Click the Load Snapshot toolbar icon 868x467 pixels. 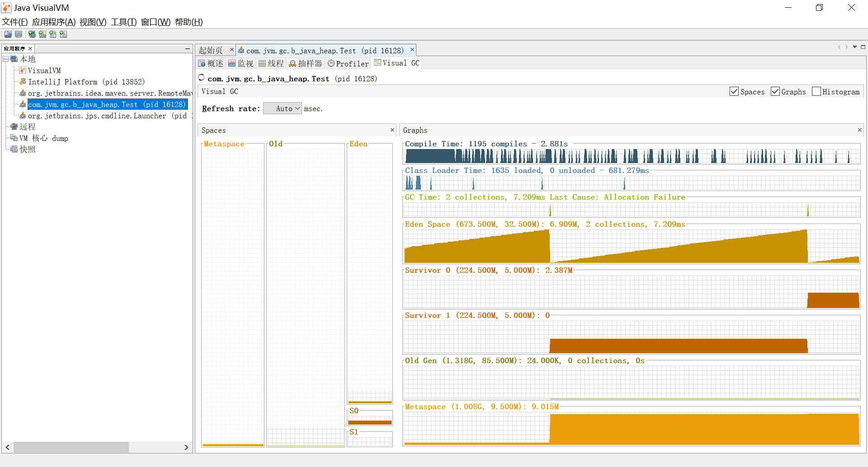pos(8,34)
